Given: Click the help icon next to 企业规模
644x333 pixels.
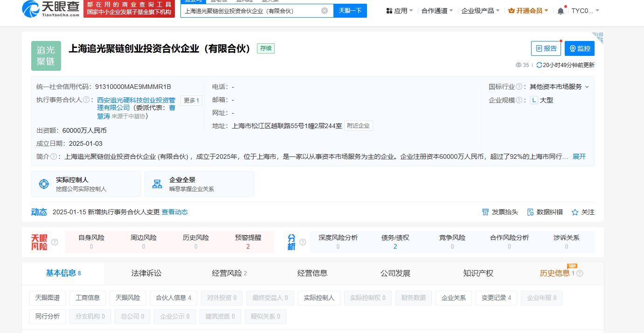Looking at the screenshot, I should [519, 100].
